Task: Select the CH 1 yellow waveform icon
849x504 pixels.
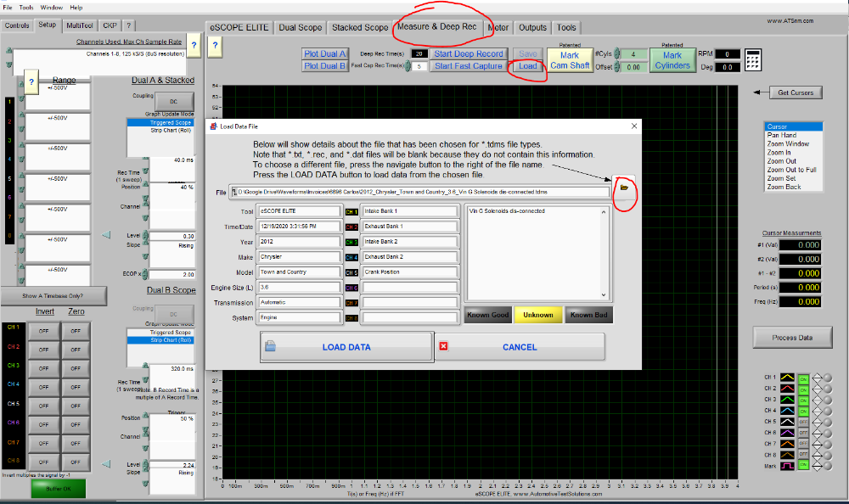Action: point(787,378)
